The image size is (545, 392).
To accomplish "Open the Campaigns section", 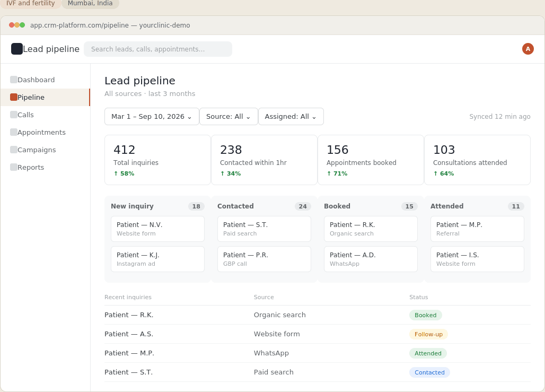I will click(45, 150).
